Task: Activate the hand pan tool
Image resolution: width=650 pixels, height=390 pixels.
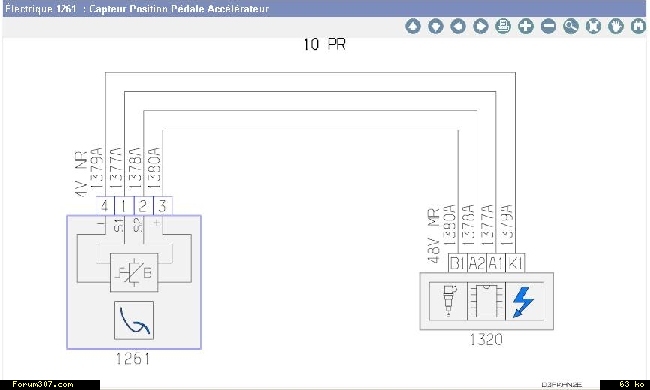Action: [616, 27]
